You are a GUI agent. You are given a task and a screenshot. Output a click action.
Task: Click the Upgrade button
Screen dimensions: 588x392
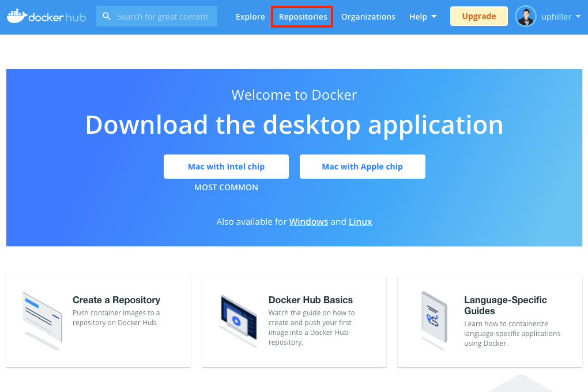click(479, 16)
